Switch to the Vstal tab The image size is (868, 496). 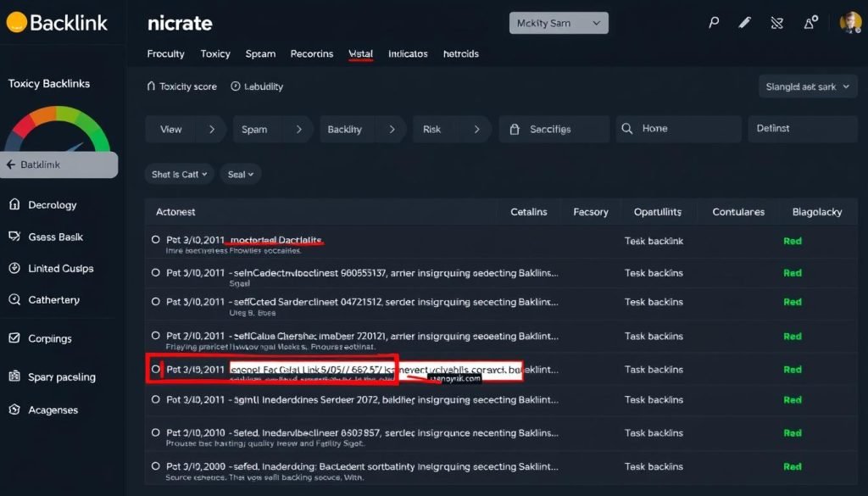tap(359, 53)
